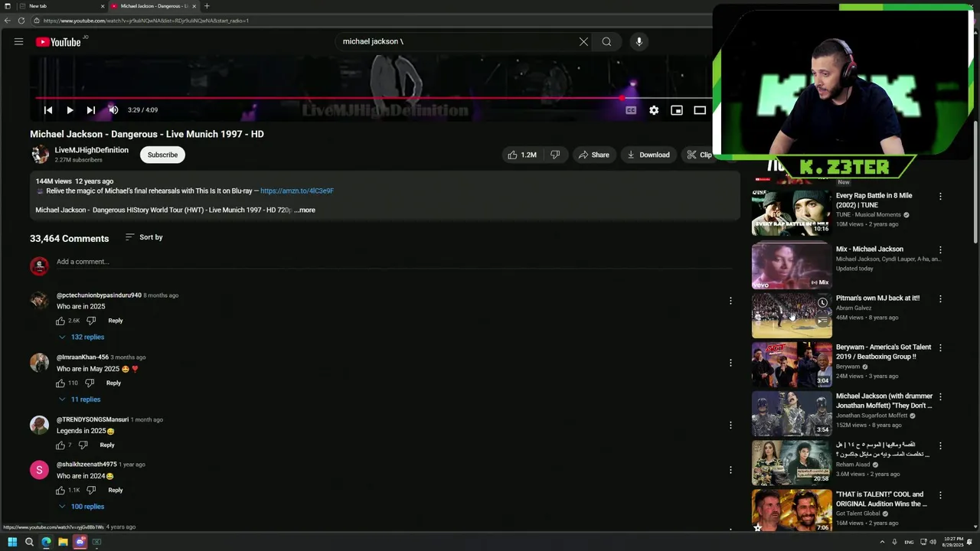This screenshot has width=980, height=551.
Task: Open player settings gear
Action: [654, 110]
